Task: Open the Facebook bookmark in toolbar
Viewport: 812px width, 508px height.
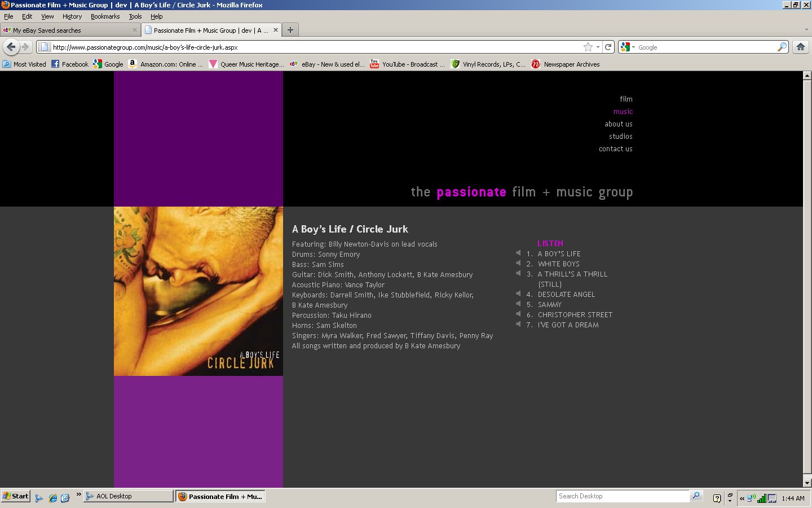Action: [x=70, y=64]
